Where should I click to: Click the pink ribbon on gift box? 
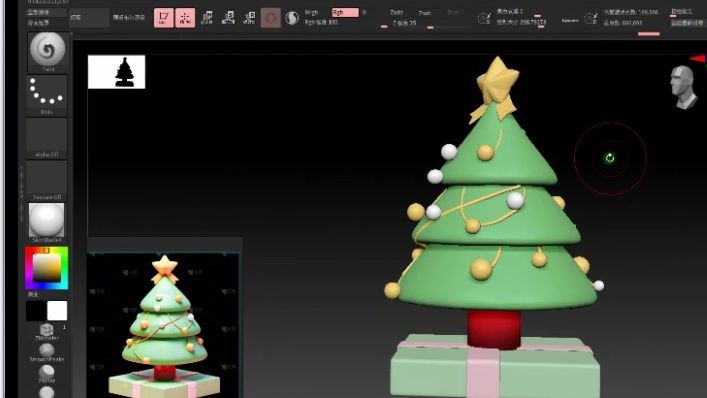pyautogui.click(x=482, y=372)
